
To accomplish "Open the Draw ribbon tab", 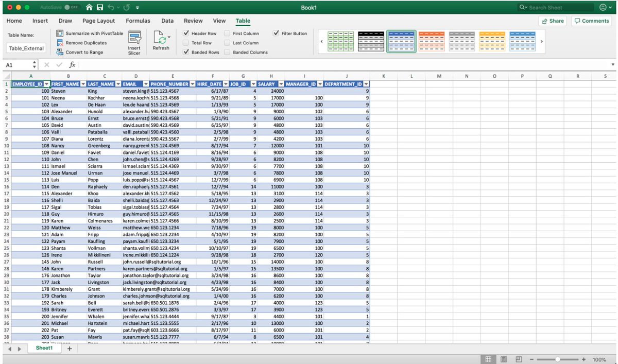I will (65, 21).
